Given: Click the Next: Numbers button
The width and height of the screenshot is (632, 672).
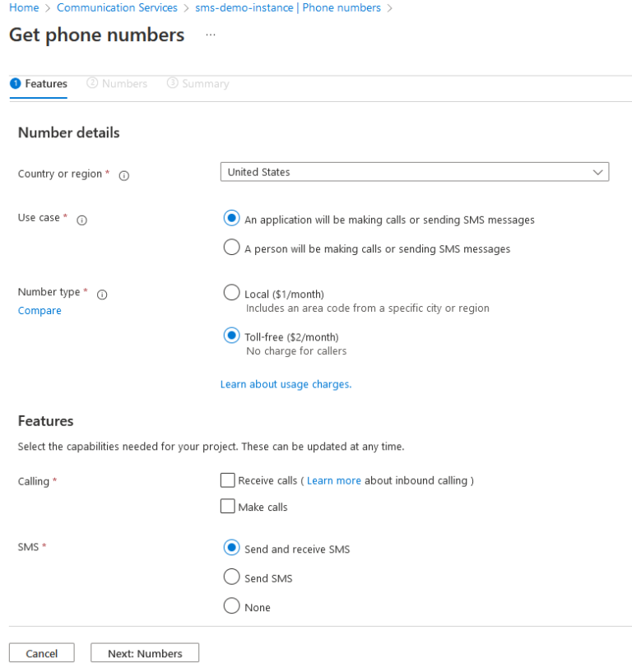Looking at the screenshot, I should coord(144,652).
